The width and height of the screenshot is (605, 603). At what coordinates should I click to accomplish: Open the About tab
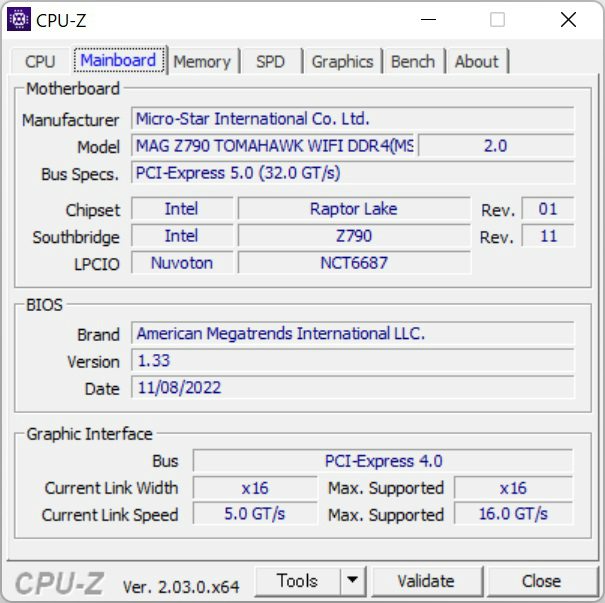coord(477,62)
